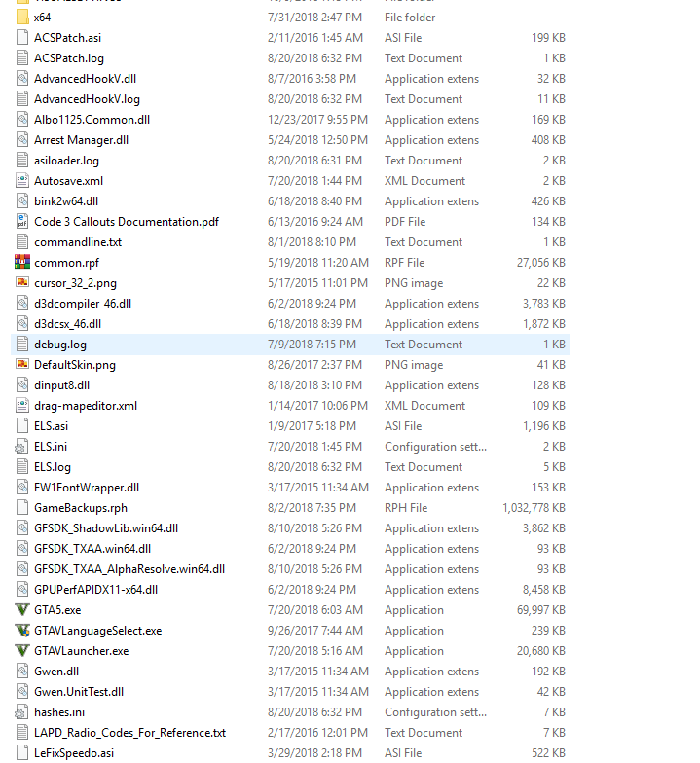Click the common.rpf archive icon

click(22, 263)
